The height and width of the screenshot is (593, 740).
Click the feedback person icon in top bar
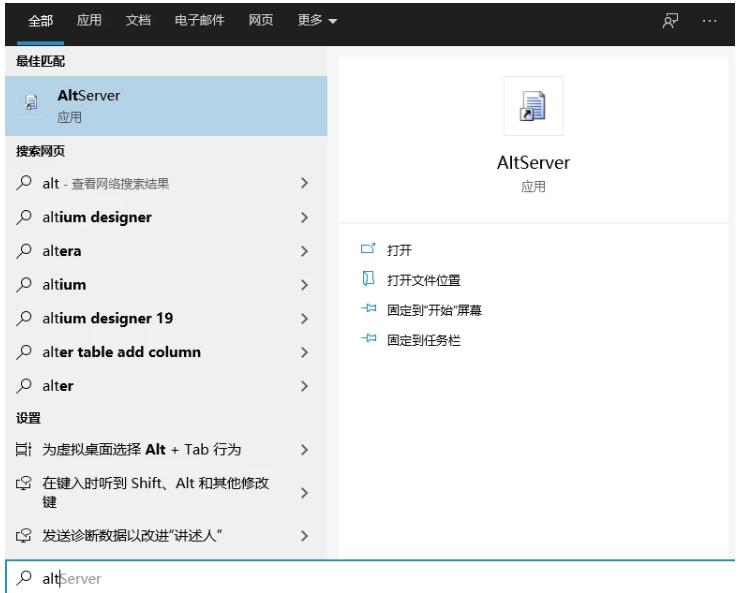[670, 21]
